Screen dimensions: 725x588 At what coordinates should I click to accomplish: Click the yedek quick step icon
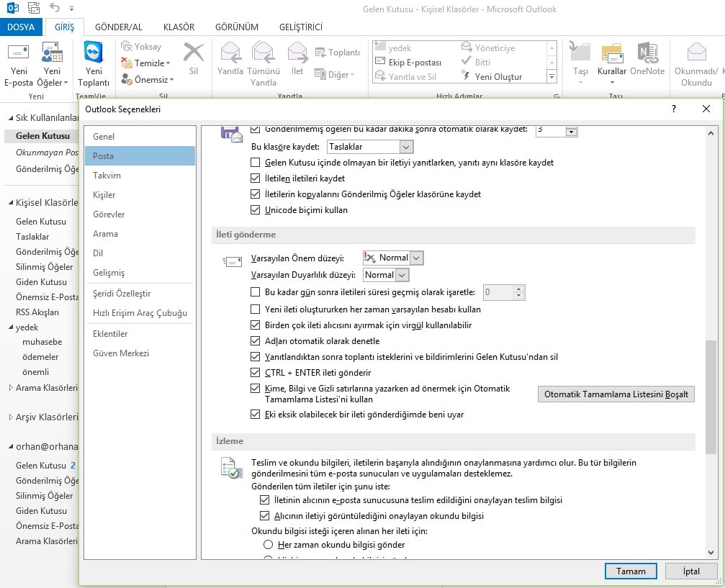point(380,48)
